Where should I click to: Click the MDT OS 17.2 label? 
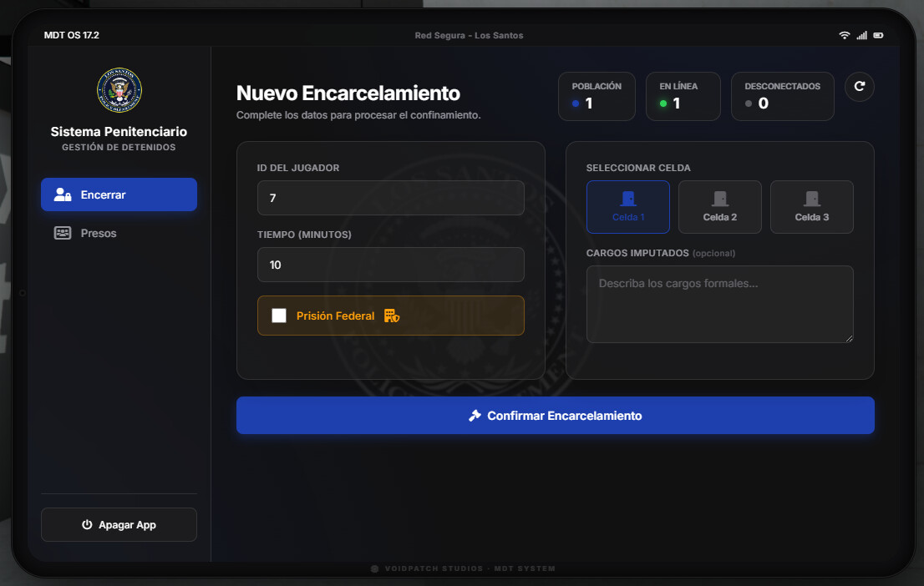[71, 35]
